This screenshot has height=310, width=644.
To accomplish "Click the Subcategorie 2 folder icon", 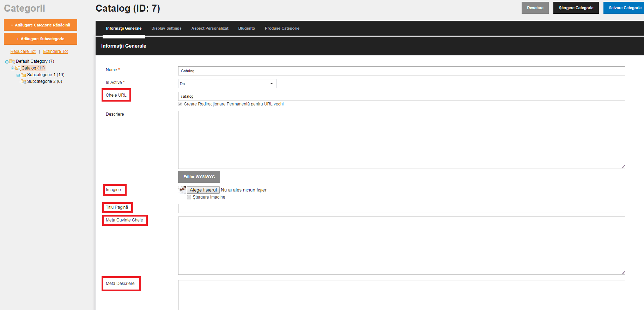I will 23,81.
